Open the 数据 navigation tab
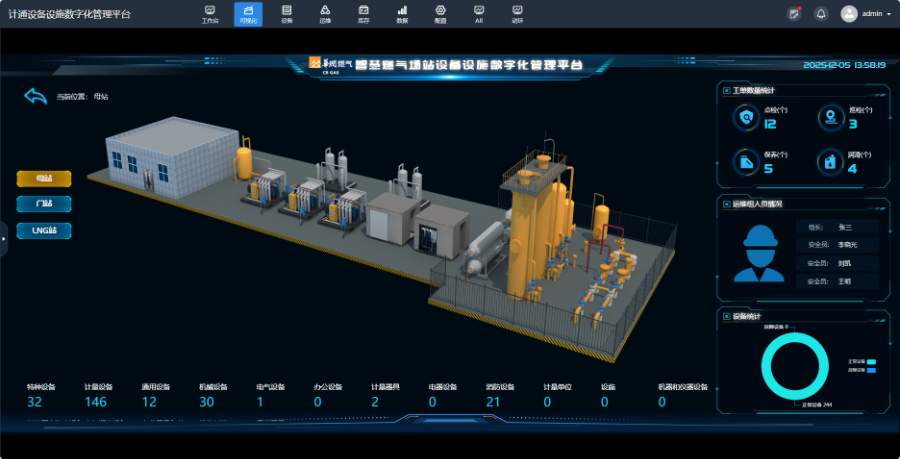 coord(402,14)
